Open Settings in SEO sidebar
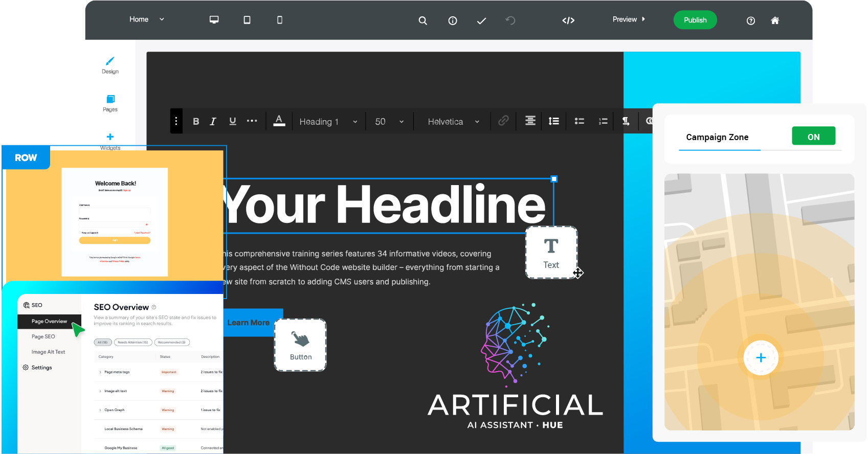868x454 pixels. tap(37, 368)
